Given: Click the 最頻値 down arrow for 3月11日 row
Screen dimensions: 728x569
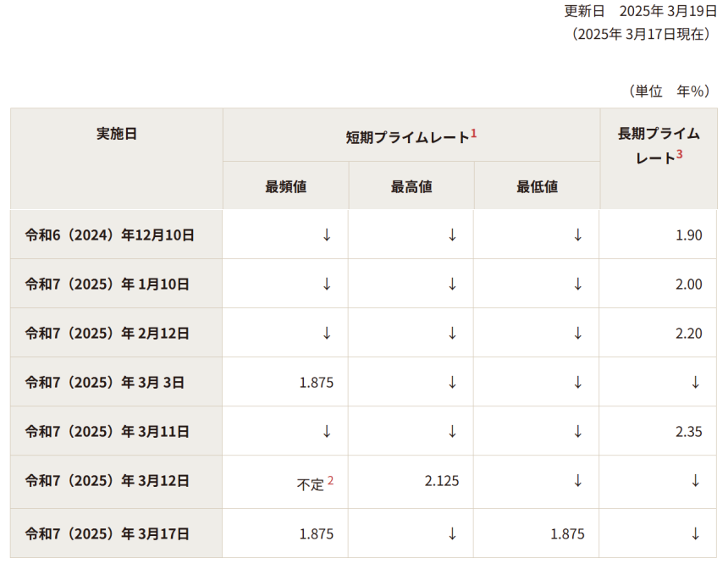Looking at the screenshot, I should tap(327, 431).
